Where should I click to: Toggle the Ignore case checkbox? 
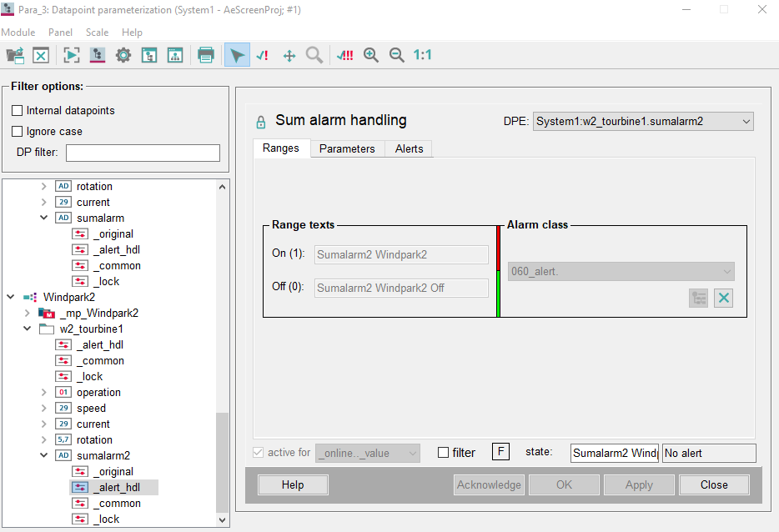(x=18, y=131)
